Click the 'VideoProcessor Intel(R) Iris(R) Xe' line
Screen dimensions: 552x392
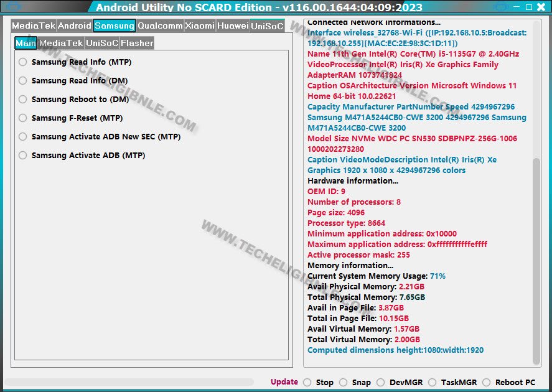403,64
